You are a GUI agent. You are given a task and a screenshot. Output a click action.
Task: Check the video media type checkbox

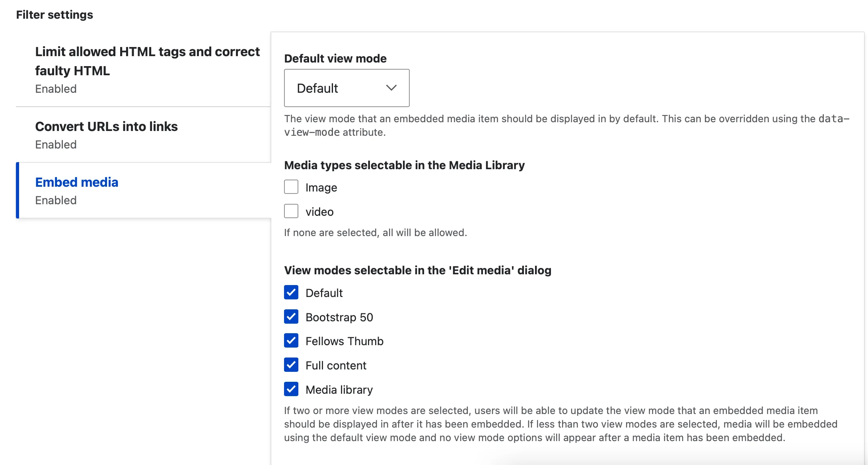tap(291, 211)
